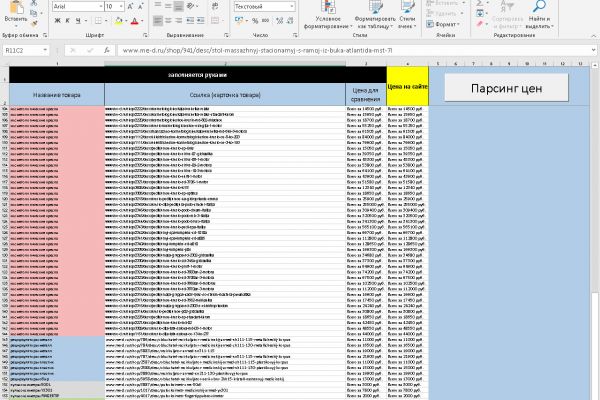Toggle the wrap text icon
This screenshot has height=400, width=600.
tap(215, 6)
